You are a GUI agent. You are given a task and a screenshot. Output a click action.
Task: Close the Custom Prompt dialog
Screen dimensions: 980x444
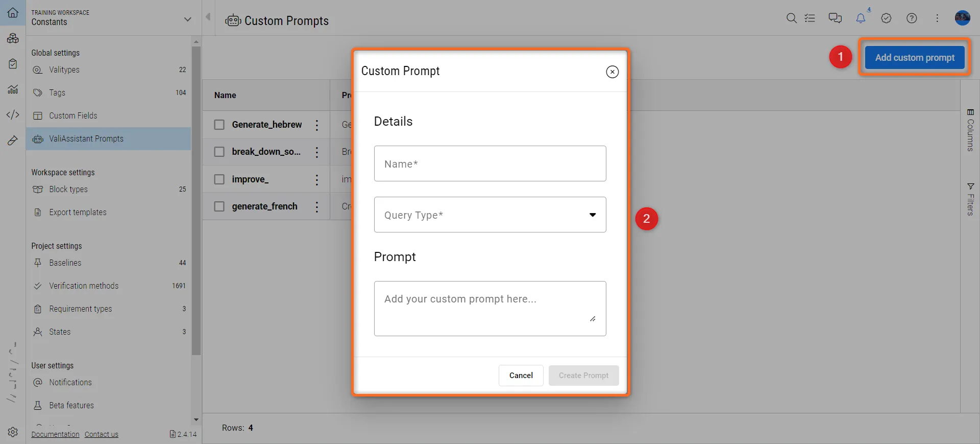point(612,72)
